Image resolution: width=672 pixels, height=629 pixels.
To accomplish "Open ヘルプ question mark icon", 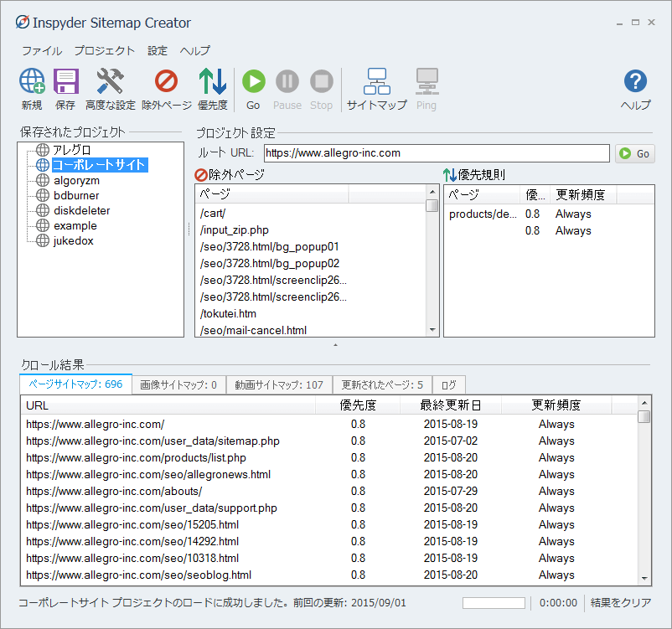I will (635, 81).
